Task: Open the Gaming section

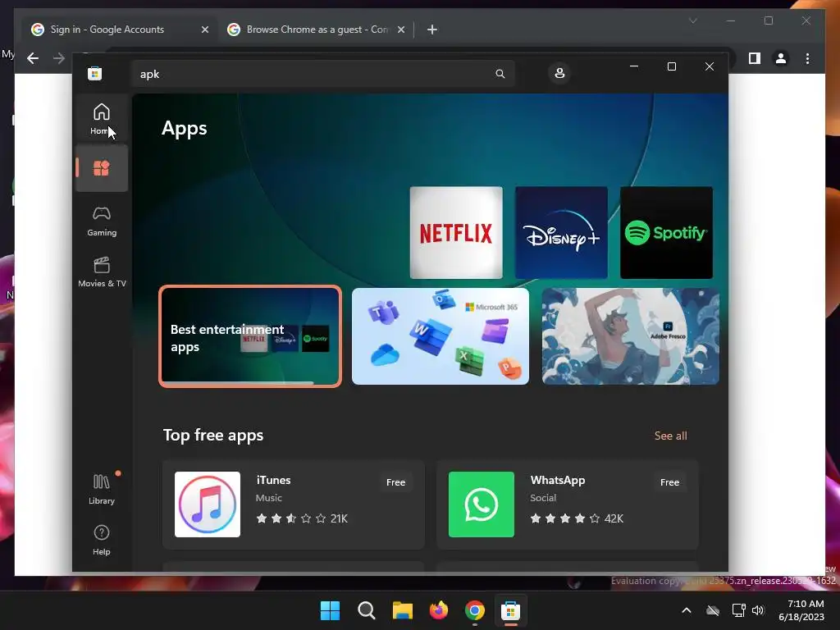Action: [x=101, y=220]
